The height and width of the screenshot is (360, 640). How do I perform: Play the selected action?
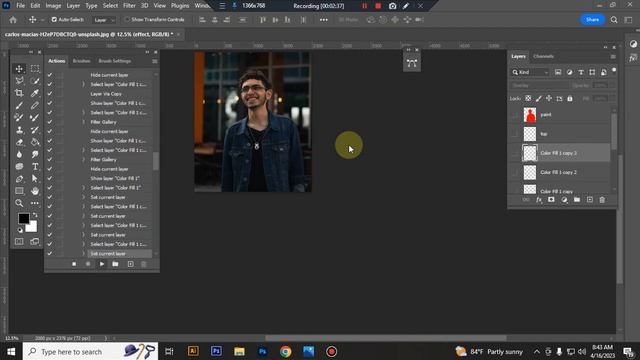pos(102,264)
